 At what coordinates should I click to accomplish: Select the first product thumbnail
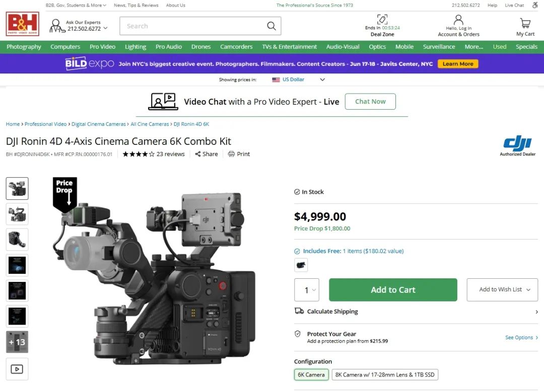17,189
